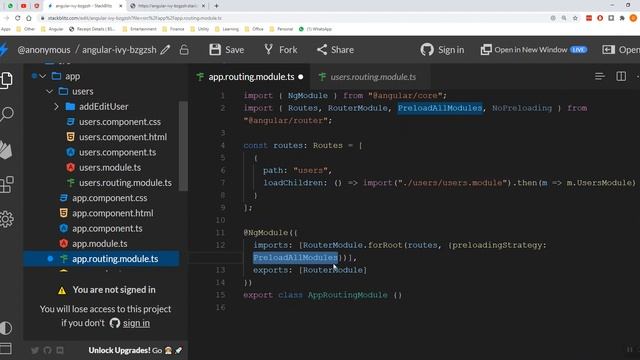
Task: Sign in with GitHub in toolbar
Action: [x=442, y=50]
